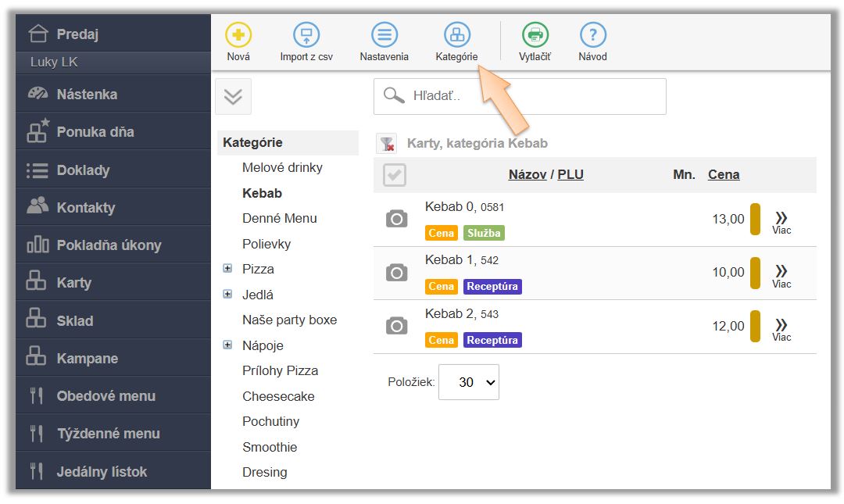Sort the list by Cena column
The width and height of the screenshot is (844, 504).
(x=724, y=174)
